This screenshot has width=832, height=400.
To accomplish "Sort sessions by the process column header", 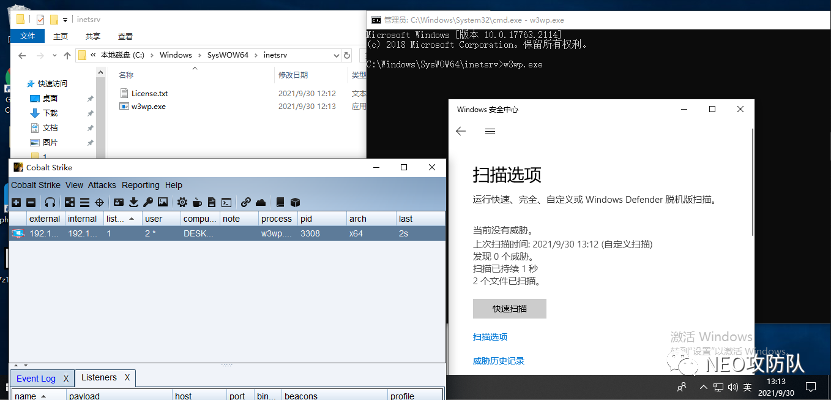I will pos(278,219).
